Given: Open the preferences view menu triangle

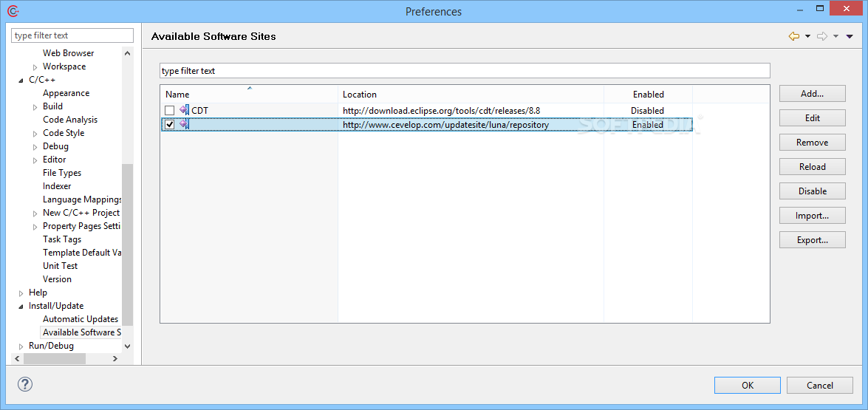Looking at the screenshot, I should [x=850, y=36].
